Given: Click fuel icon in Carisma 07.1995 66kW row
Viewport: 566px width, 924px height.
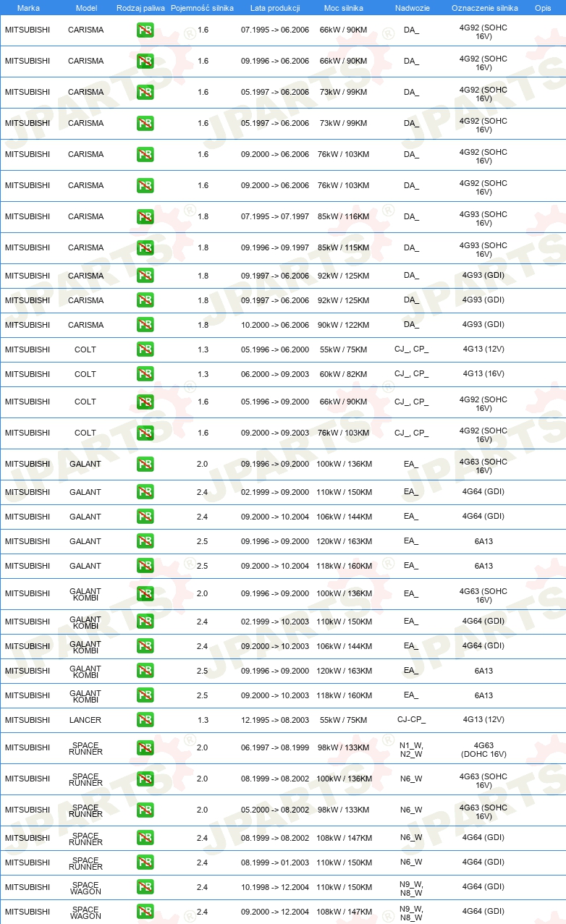Looking at the screenshot, I should click(145, 30).
